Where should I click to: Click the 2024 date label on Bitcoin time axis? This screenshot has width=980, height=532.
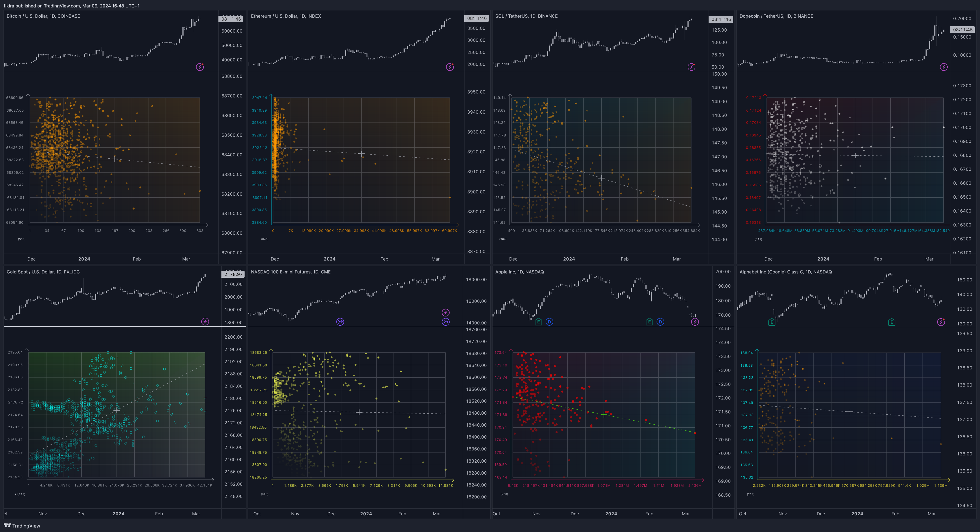[x=84, y=259]
